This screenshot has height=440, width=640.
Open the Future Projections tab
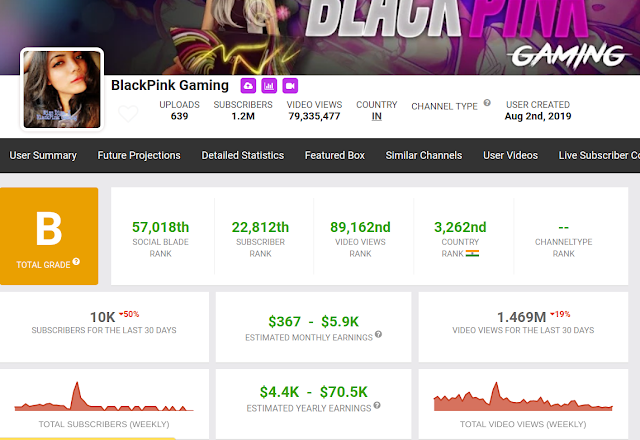[x=139, y=156]
